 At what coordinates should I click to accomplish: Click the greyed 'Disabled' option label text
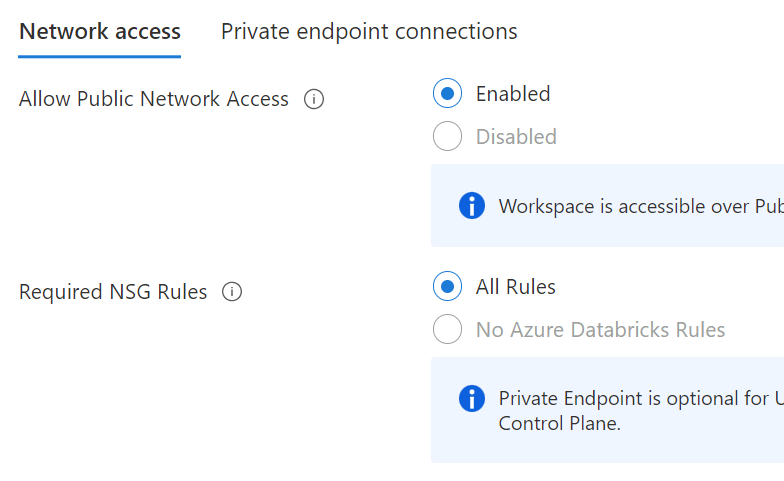tap(516, 137)
